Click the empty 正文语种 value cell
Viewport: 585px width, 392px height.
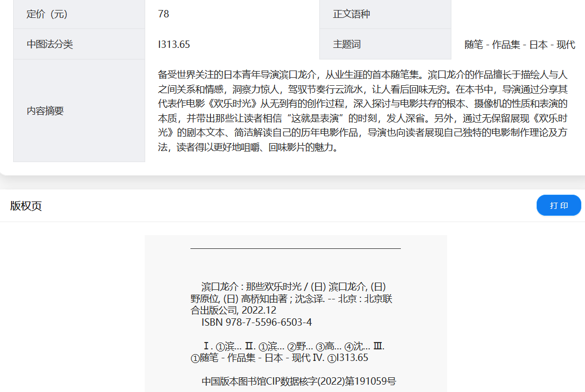click(x=518, y=14)
